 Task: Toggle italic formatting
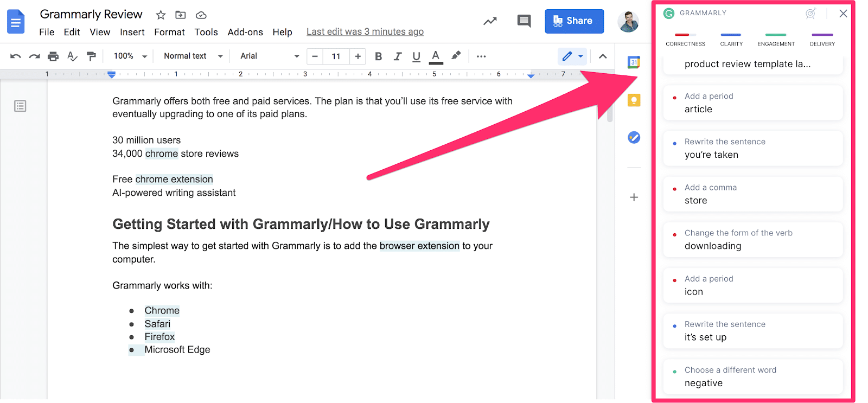(398, 56)
